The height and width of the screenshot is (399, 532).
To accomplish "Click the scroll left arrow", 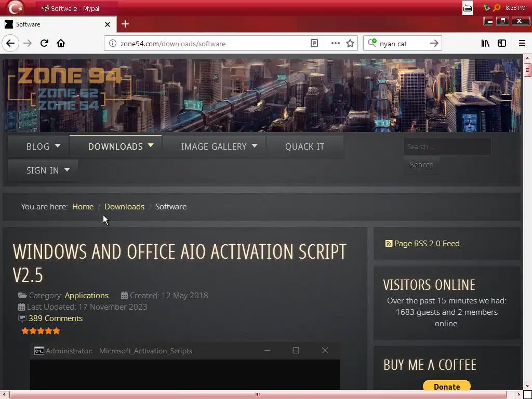I will (4, 395).
